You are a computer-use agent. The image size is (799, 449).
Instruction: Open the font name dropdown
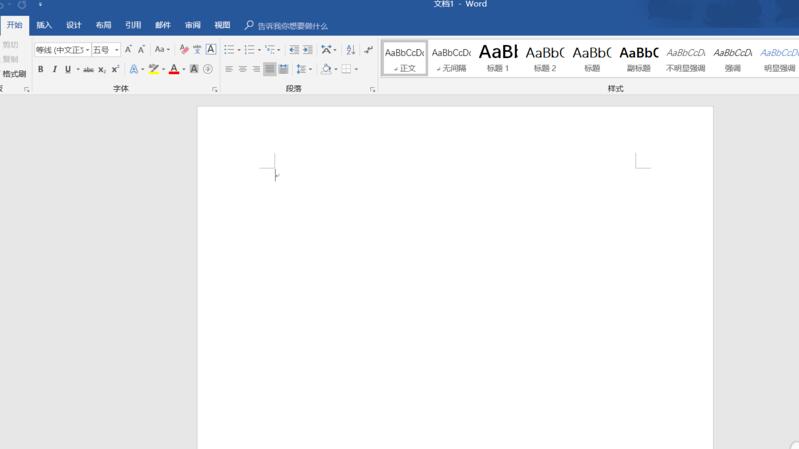click(x=87, y=50)
